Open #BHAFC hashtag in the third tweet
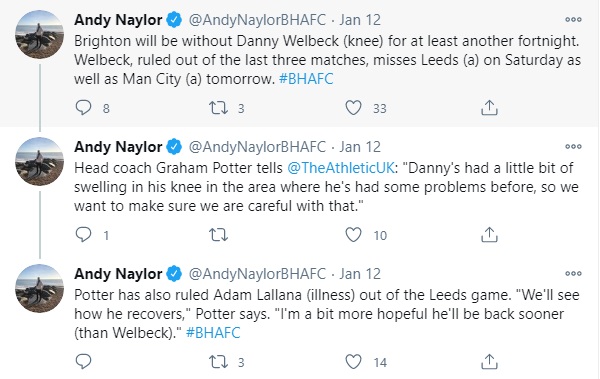 [x=213, y=333]
